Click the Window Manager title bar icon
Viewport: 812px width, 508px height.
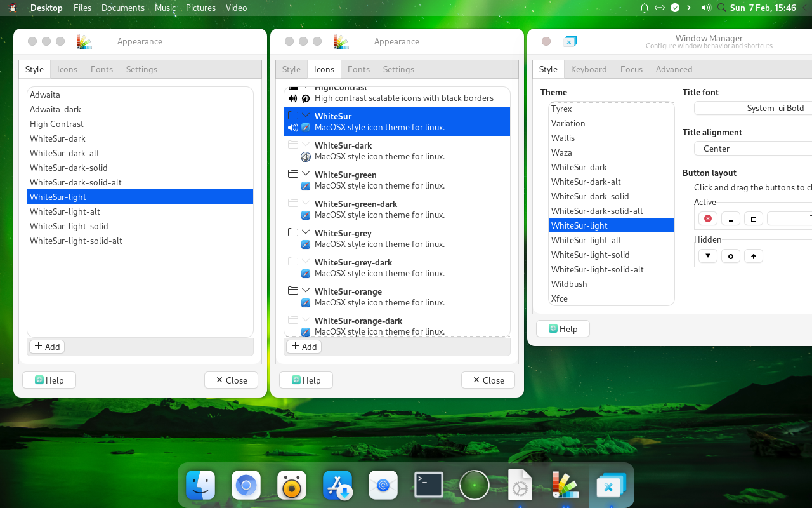click(570, 41)
